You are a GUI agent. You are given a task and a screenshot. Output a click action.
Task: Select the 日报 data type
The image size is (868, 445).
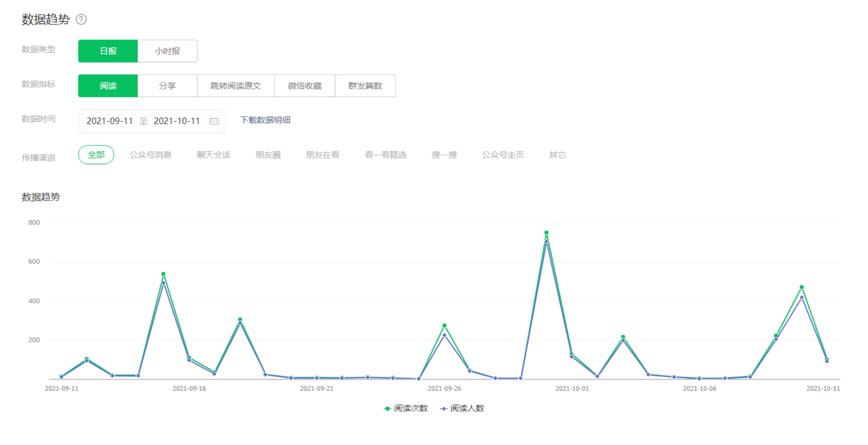pos(108,51)
